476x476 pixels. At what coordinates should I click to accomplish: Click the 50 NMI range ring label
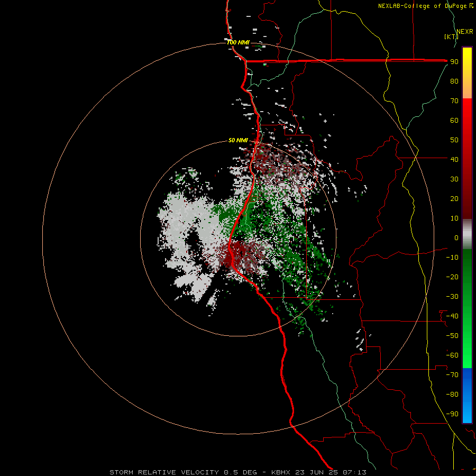coord(239,140)
